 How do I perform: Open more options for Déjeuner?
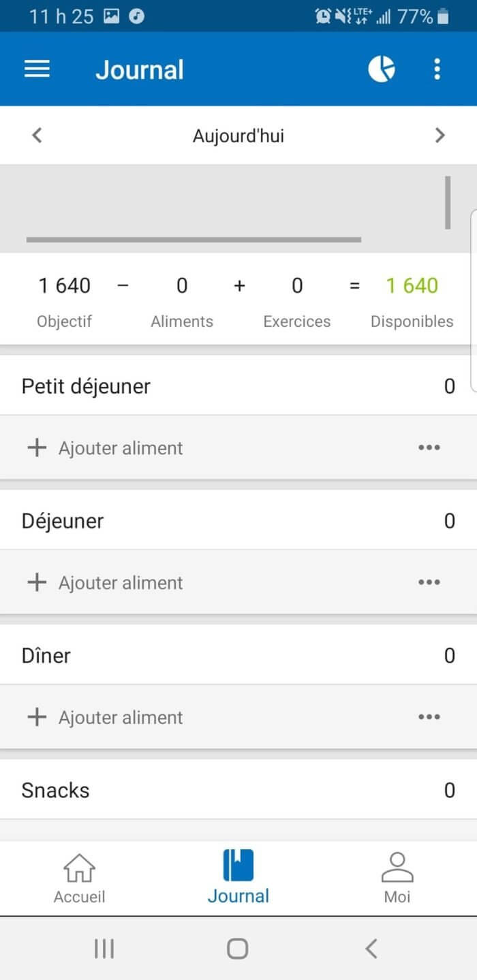(429, 582)
